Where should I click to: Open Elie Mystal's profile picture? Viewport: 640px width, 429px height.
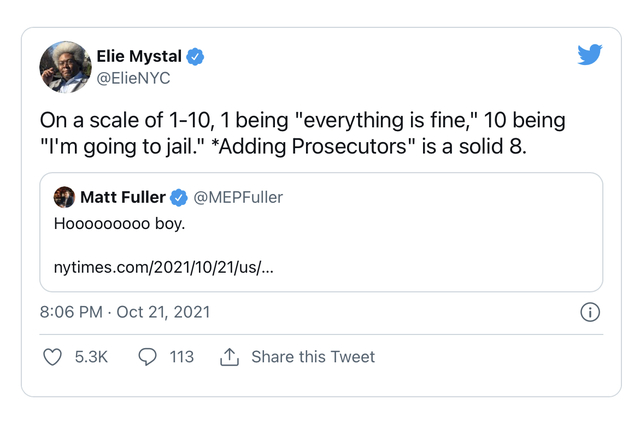[x=65, y=68]
